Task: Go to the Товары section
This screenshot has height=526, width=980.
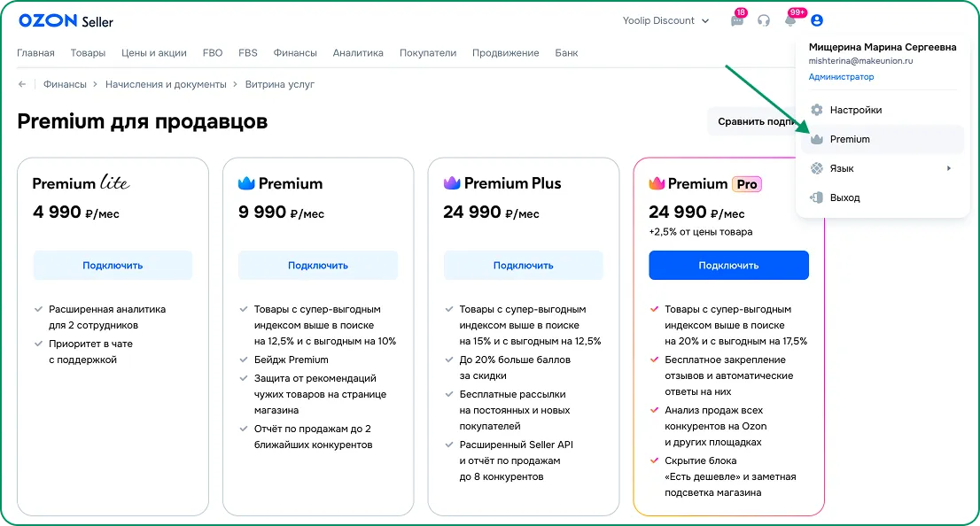Action: (88, 53)
